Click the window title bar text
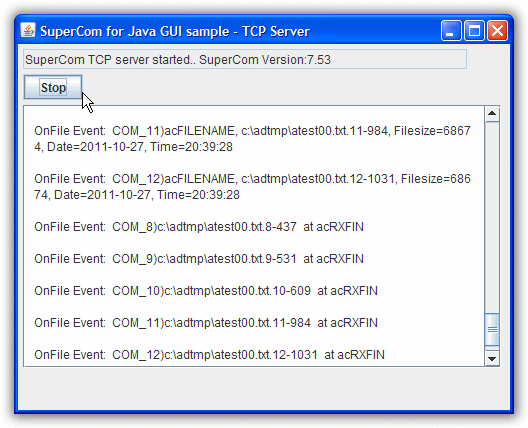The width and height of the screenshot is (528, 428). pyautogui.click(x=175, y=31)
